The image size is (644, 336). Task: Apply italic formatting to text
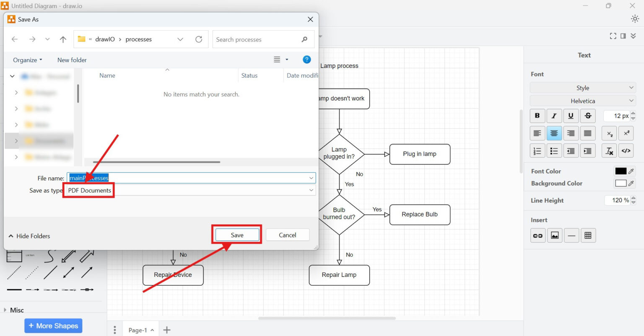pos(554,116)
